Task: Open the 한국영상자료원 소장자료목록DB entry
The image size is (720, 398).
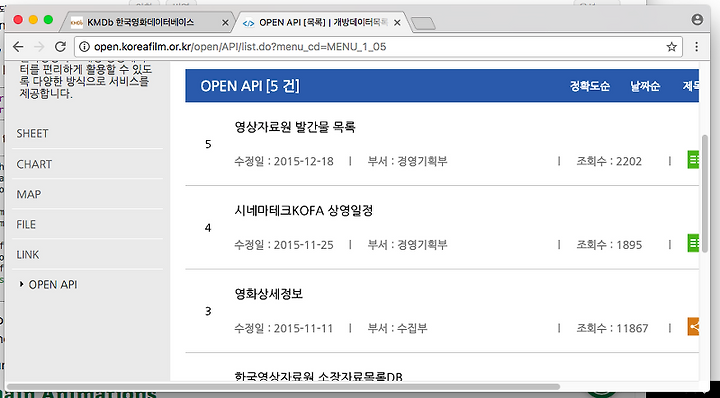Action: pos(318,376)
